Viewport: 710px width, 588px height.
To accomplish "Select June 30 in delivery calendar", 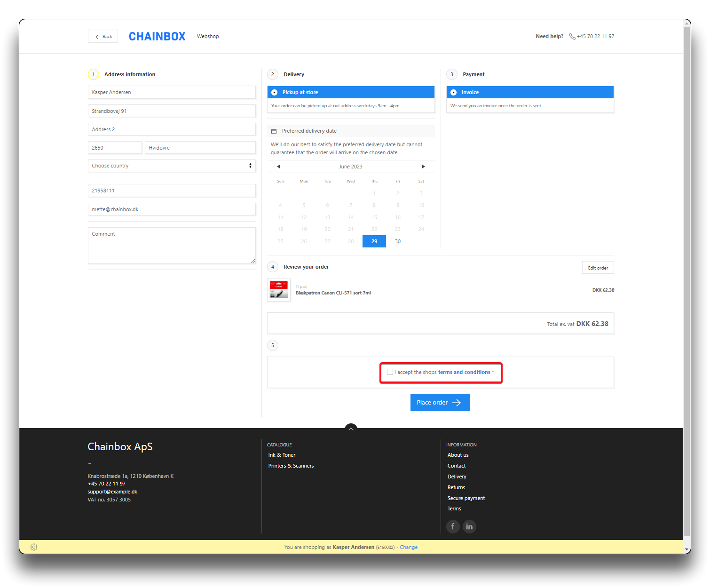I will tap(398, 241).
